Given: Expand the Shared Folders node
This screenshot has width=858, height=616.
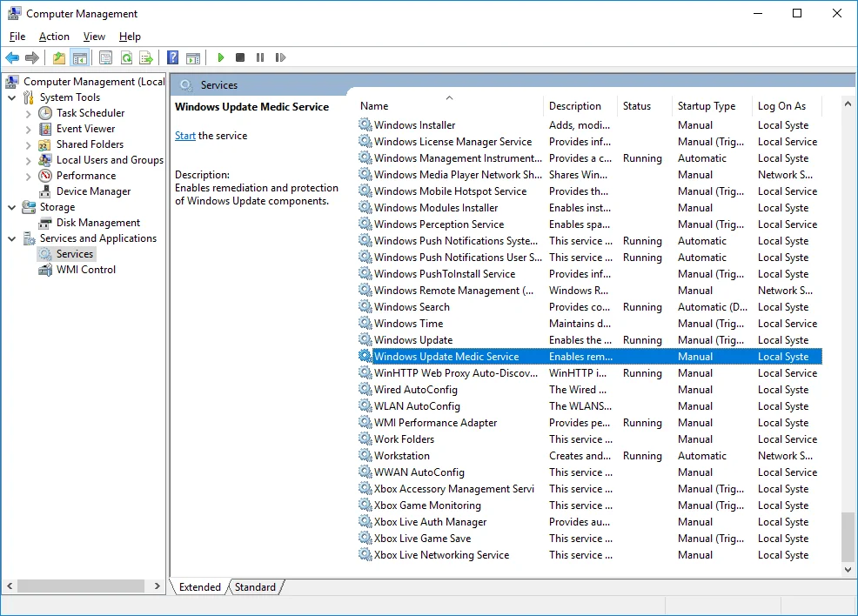Looking at the screenshot, I should click(29, 145).
